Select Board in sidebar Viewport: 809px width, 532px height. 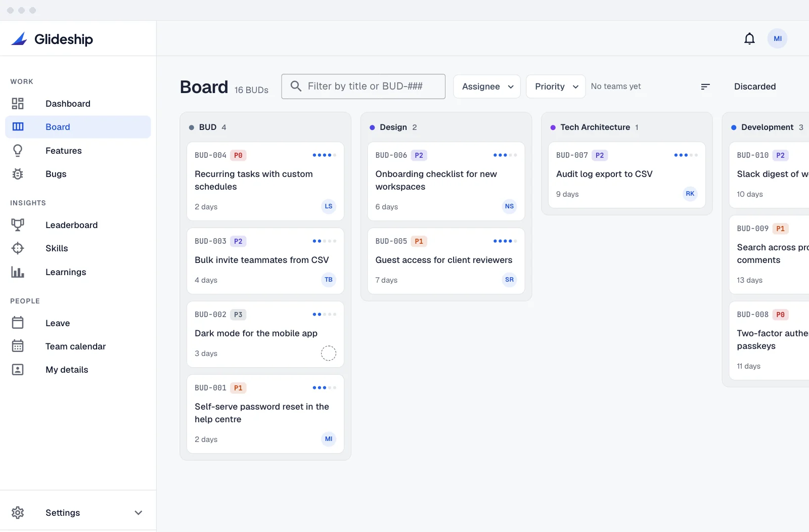pyautogui.click(x=78, y=127)
